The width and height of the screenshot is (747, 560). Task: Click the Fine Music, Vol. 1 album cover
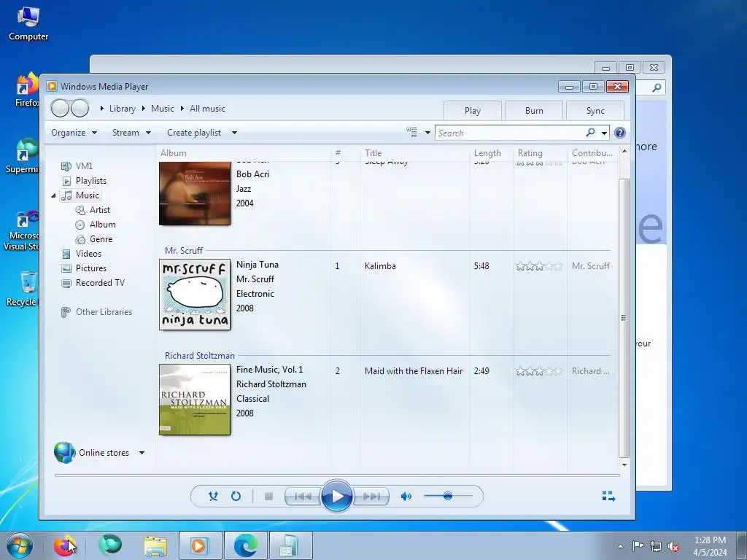[x=195, y=400]
